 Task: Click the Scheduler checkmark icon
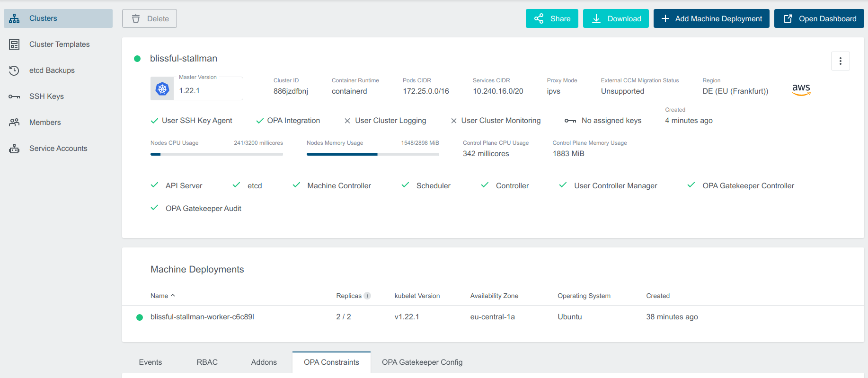tap(405, 185)
